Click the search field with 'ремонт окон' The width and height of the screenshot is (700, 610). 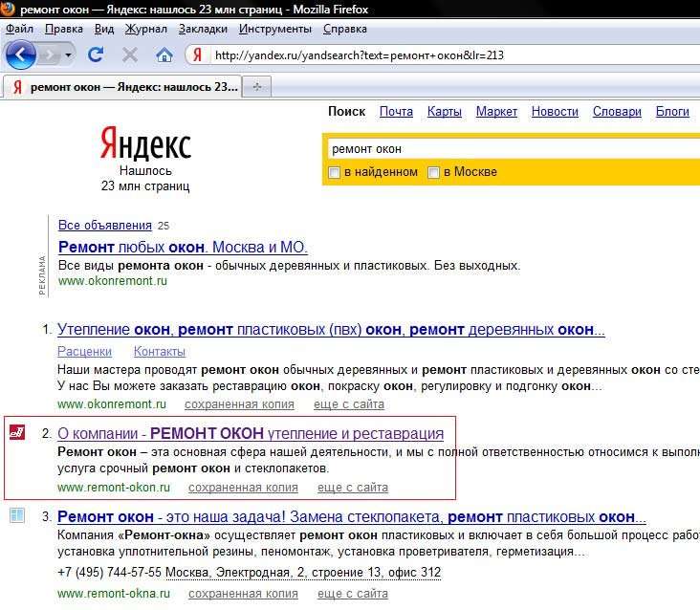(514, 148)
